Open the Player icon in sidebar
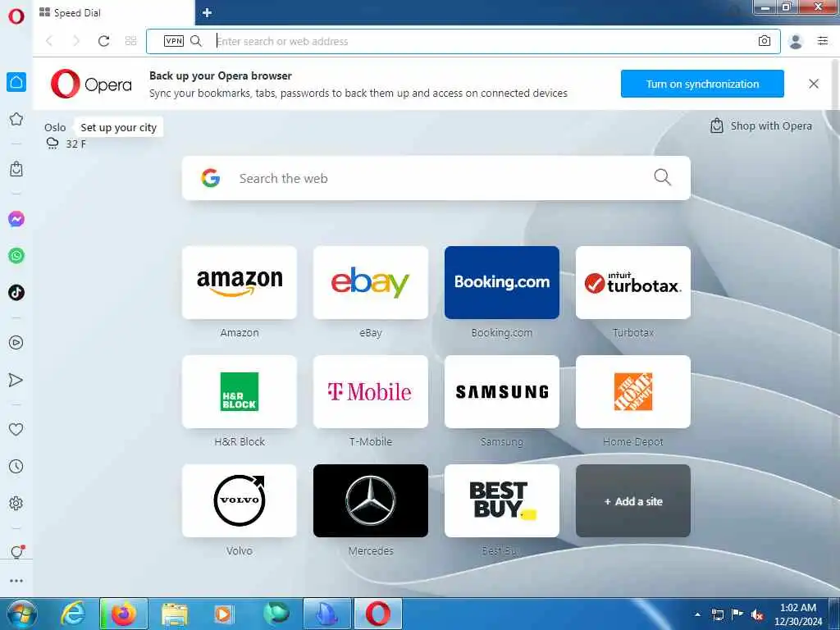 coord(16,342)
